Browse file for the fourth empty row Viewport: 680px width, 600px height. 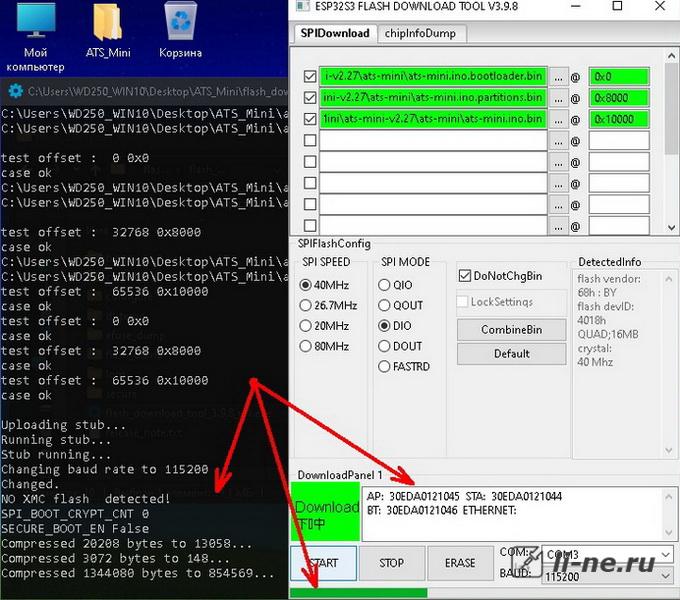(559, 141)
